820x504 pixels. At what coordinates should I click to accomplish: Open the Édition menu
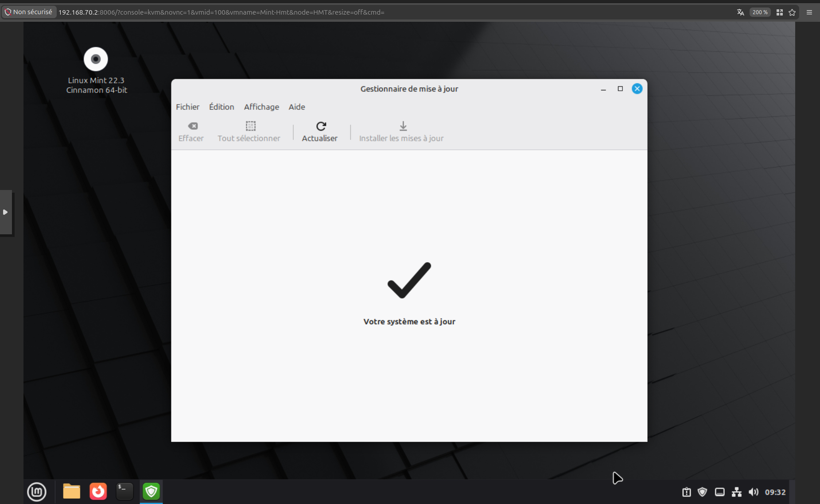pos(222,107)
